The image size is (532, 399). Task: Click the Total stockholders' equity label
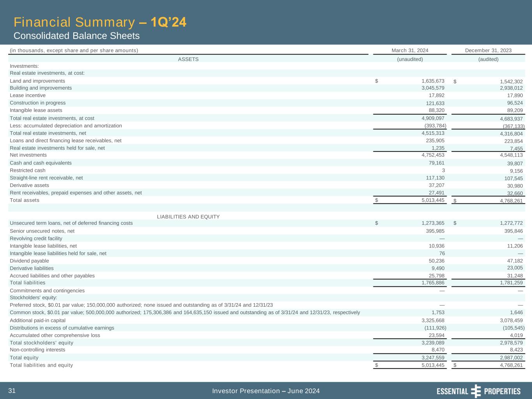click(41, 343)
